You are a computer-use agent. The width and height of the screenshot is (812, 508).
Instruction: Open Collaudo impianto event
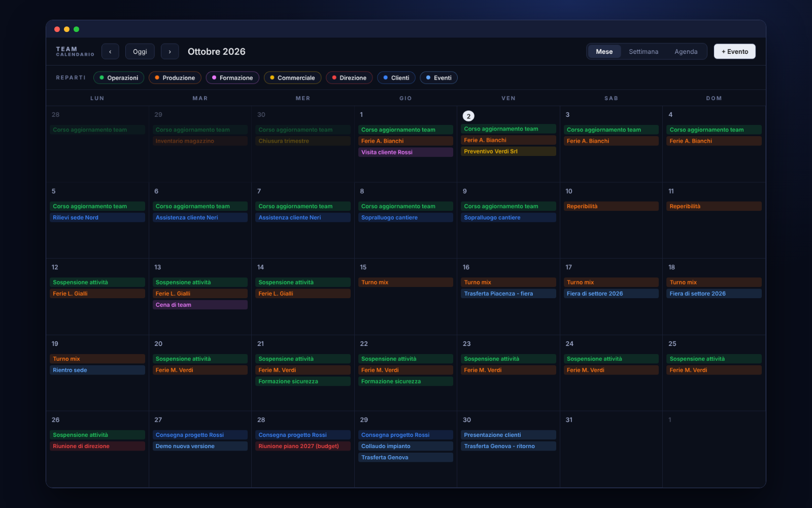click(x=405, y=446)
